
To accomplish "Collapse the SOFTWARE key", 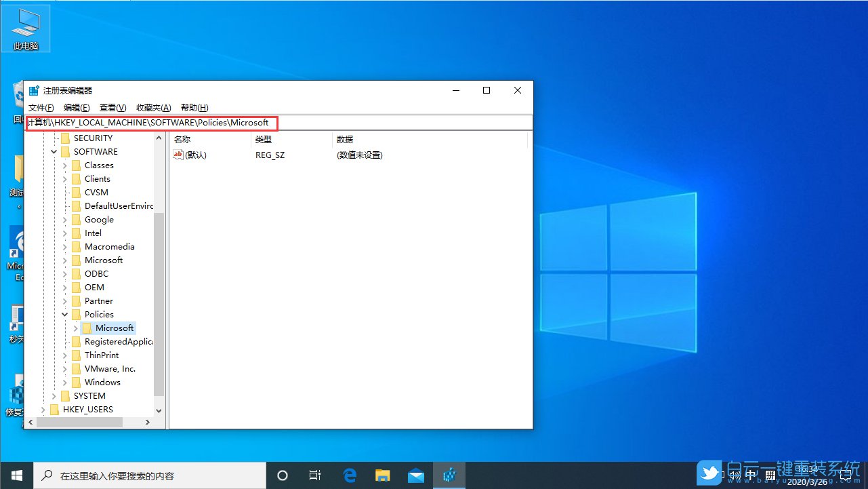I will click(54, 151).
